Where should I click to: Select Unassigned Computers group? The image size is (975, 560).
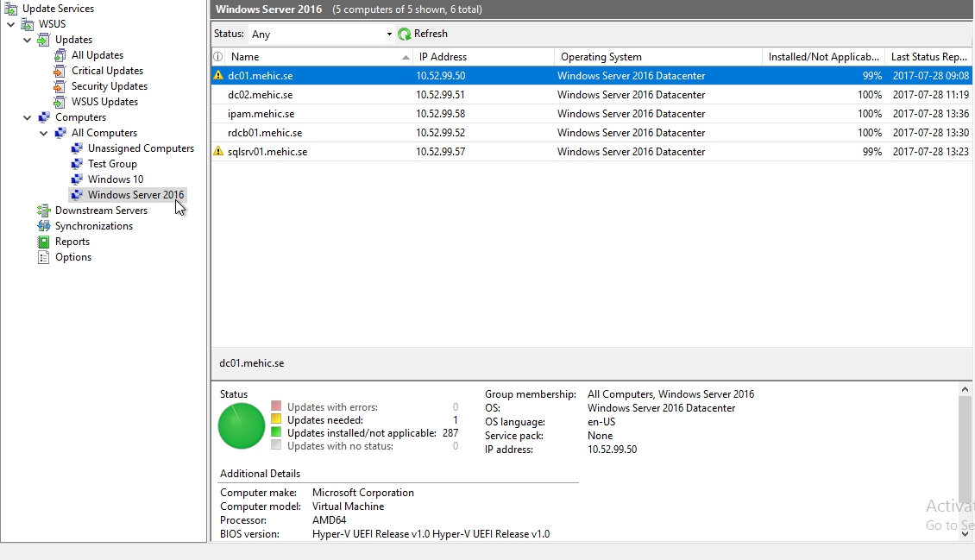tap(141, 148)
